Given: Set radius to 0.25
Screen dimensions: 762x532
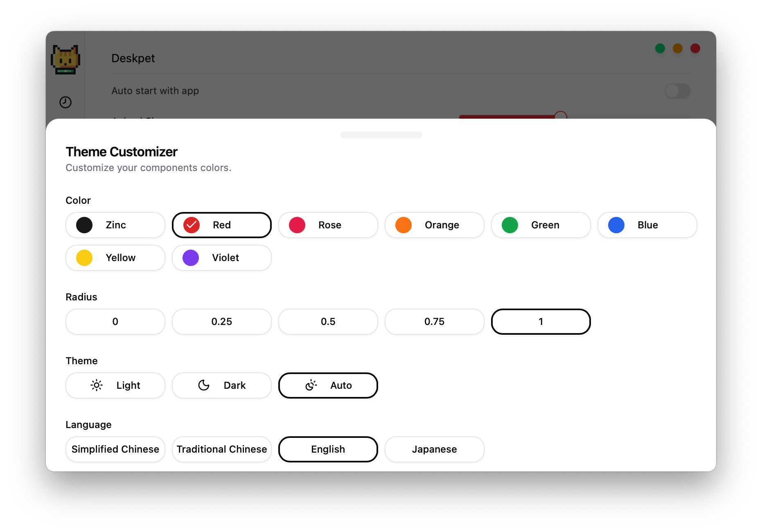Looking at the screenshot, I should click(x=222, y=322).
